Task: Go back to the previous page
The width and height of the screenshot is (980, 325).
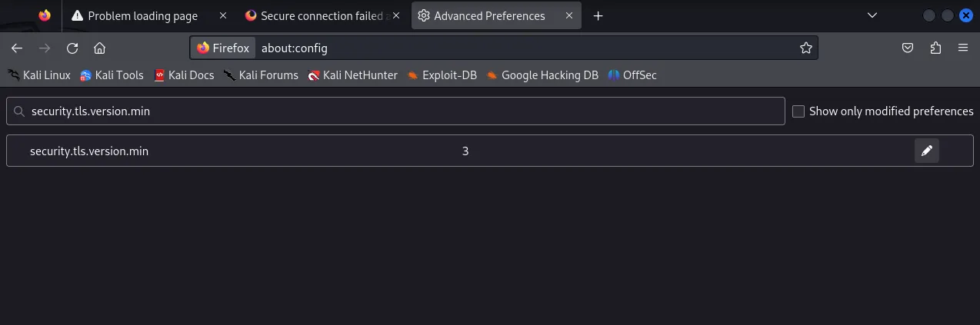Action: pyautogui.click(x=17, y=48)
